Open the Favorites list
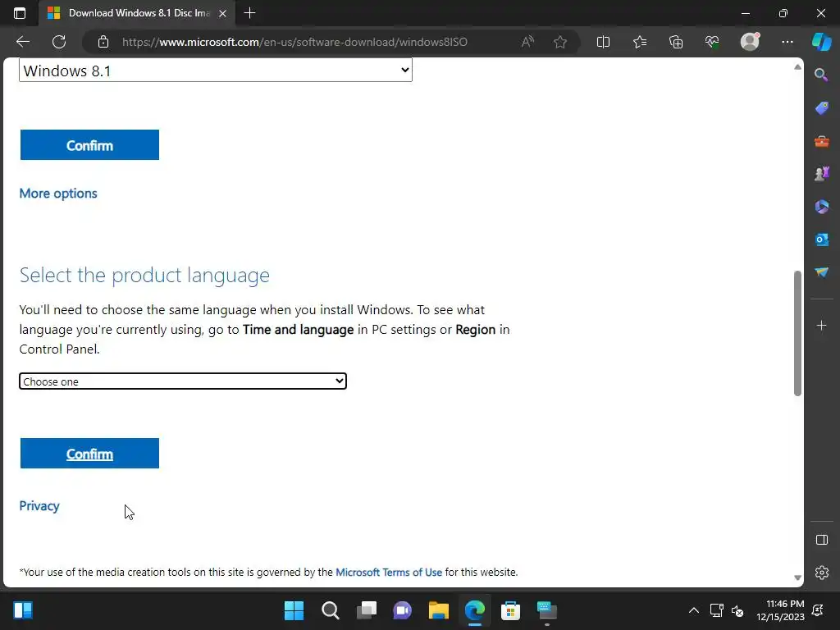Screen dimensions: 840x630 [x=640, y=42]
